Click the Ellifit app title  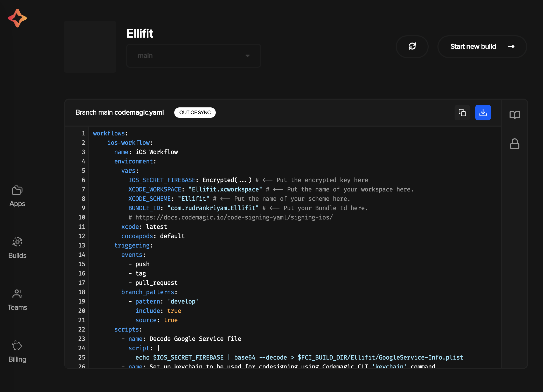pos(140,33)
